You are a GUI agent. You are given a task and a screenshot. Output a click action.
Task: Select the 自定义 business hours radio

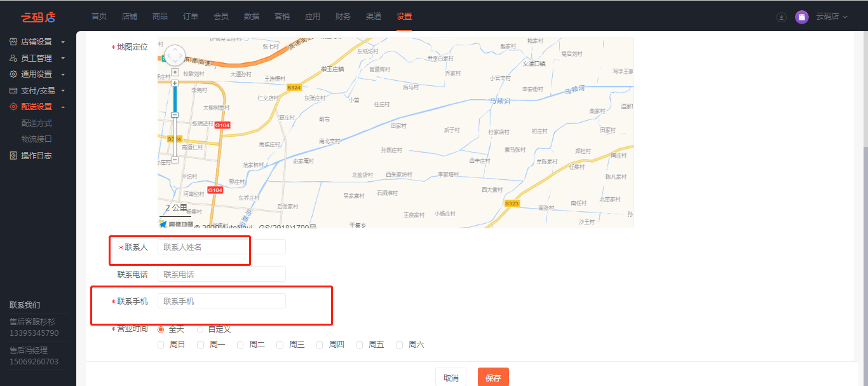(x=200, y=329)
